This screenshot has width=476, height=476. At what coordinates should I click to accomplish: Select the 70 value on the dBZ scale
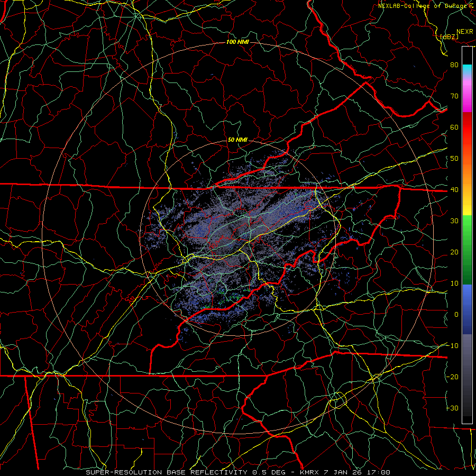pos(454,96)
